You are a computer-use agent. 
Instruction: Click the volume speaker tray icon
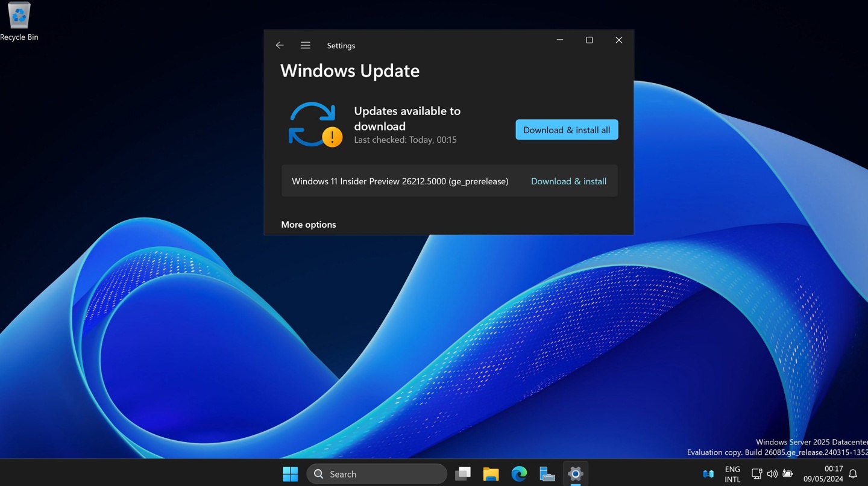772,474
